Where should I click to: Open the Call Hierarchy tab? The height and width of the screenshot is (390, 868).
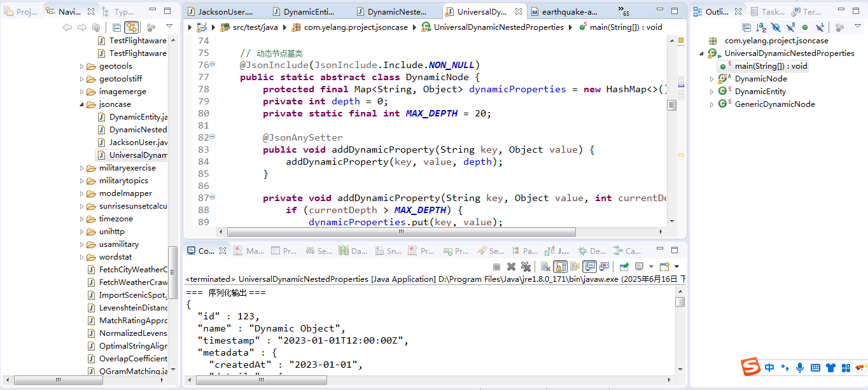[x=627, y=251]
